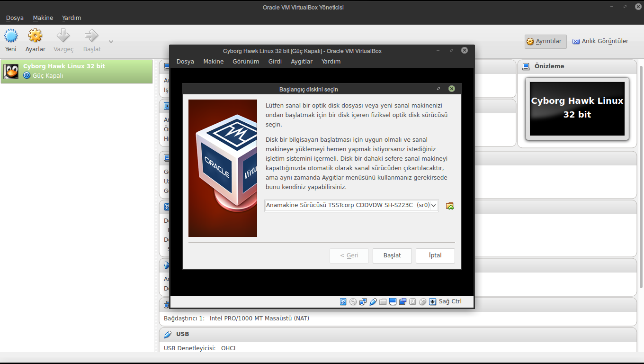
Task: Open Makine menu in Manager window
Action: 43,18
